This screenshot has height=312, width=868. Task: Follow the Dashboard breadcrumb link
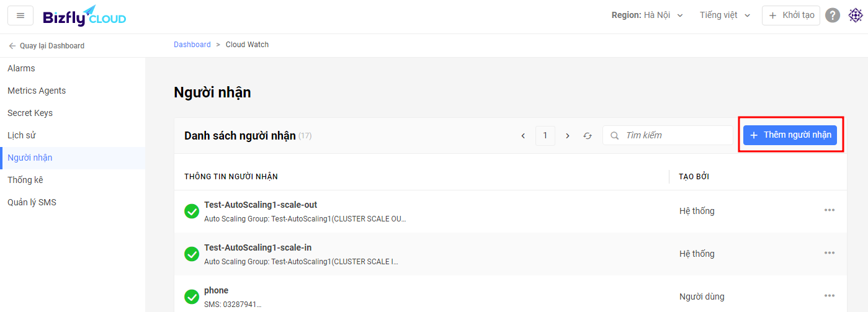[192, 45]
